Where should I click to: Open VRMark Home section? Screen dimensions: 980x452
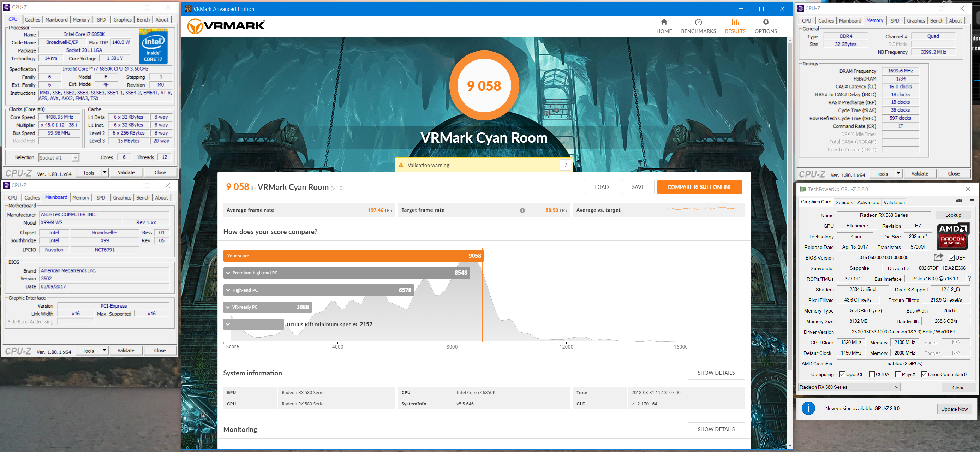point(664,26)
